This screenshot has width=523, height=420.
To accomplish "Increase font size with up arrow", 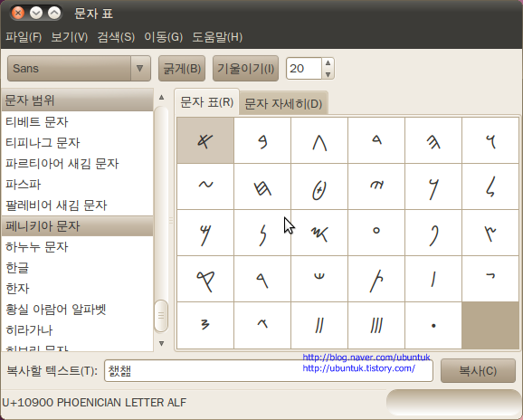I will (328, 63).
